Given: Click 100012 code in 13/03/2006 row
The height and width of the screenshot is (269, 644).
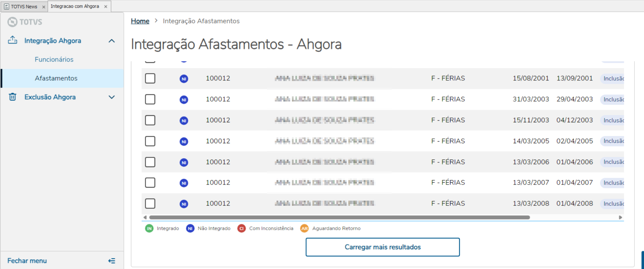Looking at the screenshot, I should [218, 162].
